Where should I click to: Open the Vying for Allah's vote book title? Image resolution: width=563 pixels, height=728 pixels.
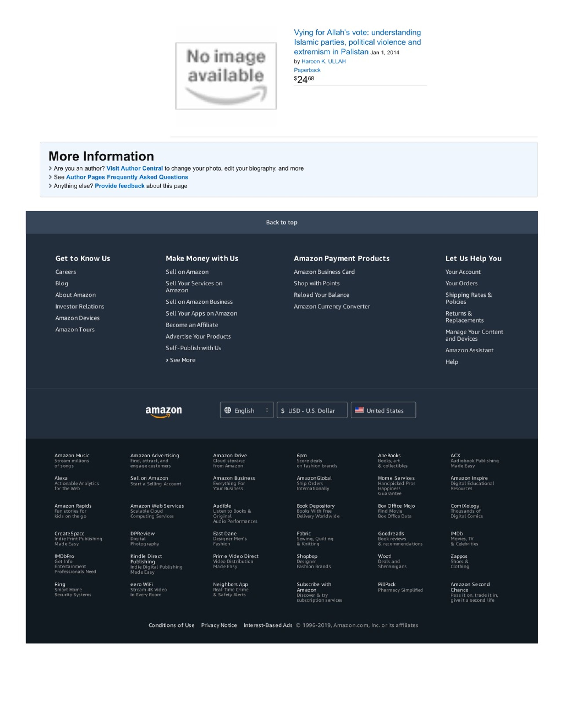[x=357, y=42]
